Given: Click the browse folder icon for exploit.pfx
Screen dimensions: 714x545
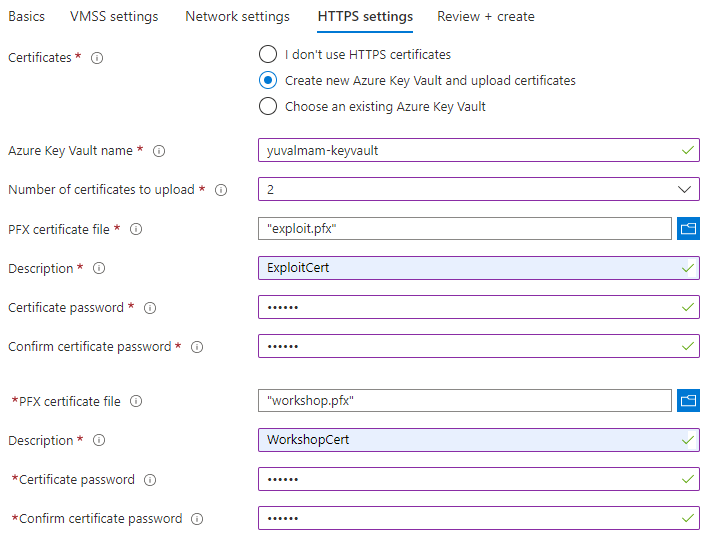Looking at the screenshot, I should [688, 229].
